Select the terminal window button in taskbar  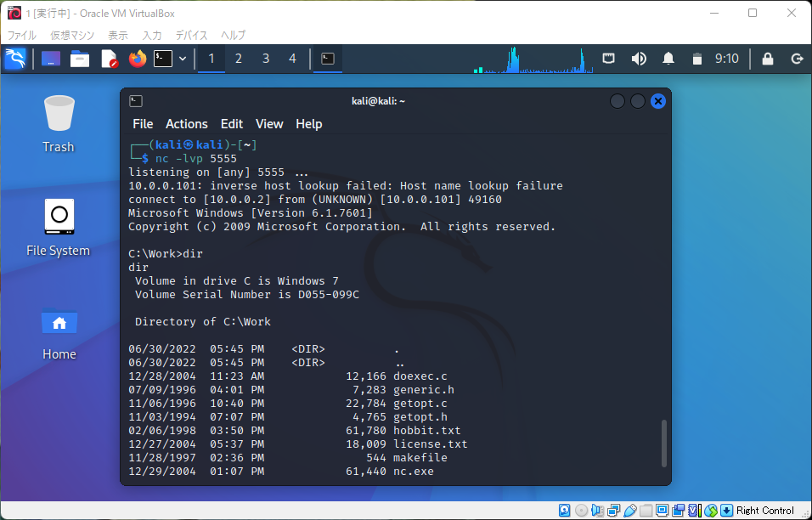coord(328,59)
